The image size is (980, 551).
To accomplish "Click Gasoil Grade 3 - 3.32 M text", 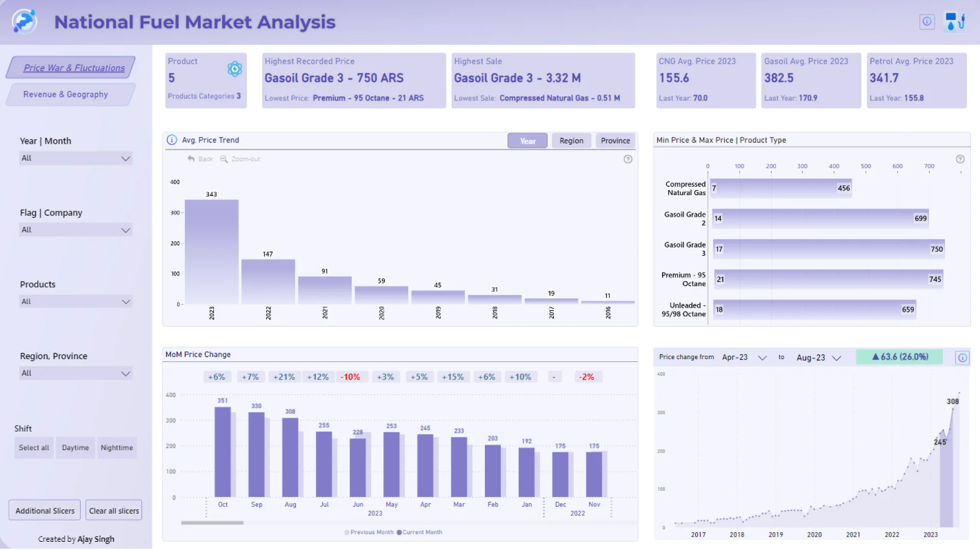I will pyautogui.click(x=517, y=78).
